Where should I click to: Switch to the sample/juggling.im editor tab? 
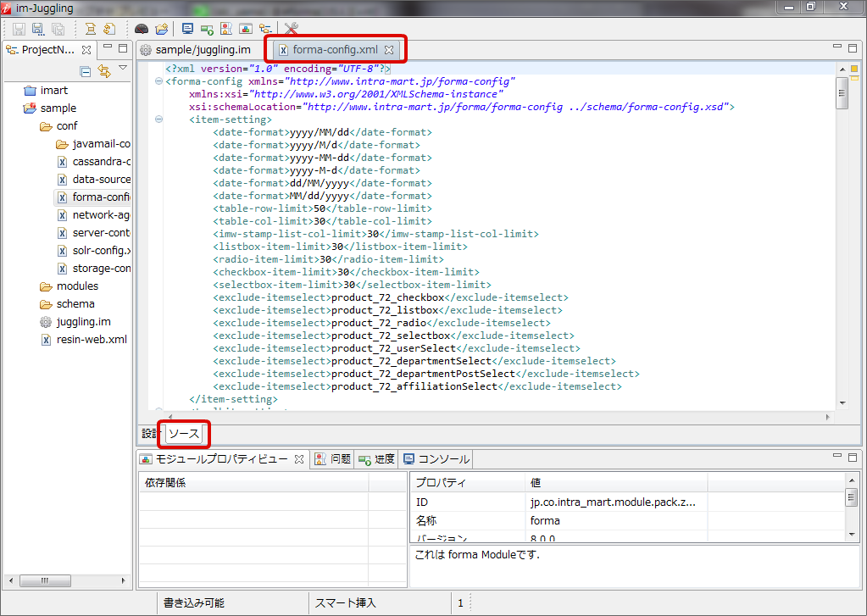pyautogui.click(x=197, y=50)
